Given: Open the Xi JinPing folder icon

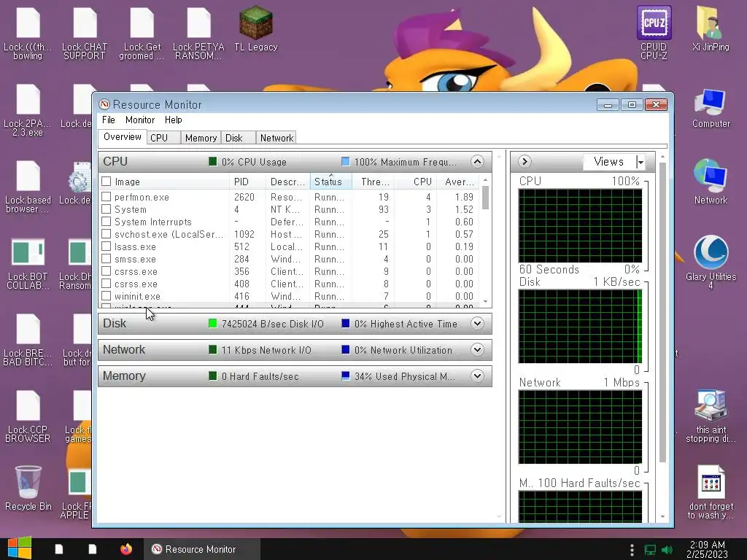Looking at the screenshot, I should tap(711, 28).
